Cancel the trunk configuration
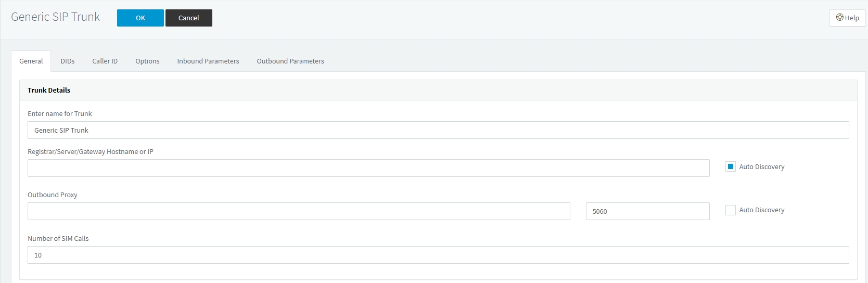 [x=188, y=18]
